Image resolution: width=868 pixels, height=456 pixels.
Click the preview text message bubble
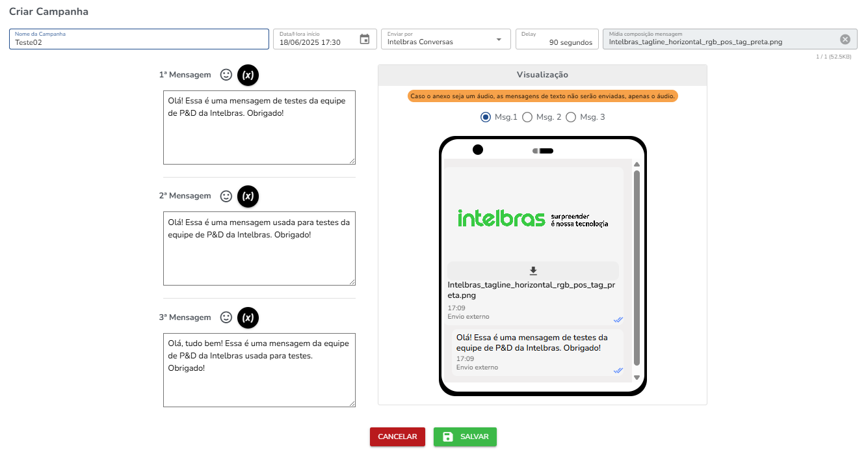538,352
